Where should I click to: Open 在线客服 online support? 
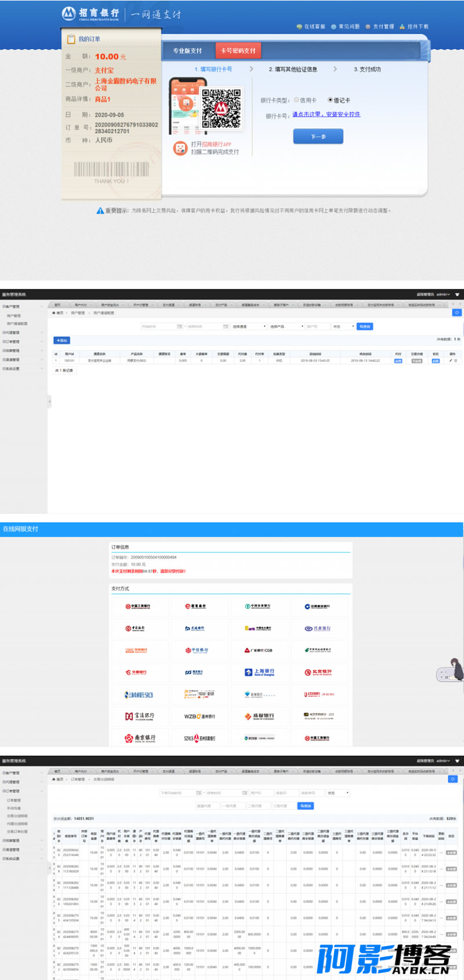[311, 27]
